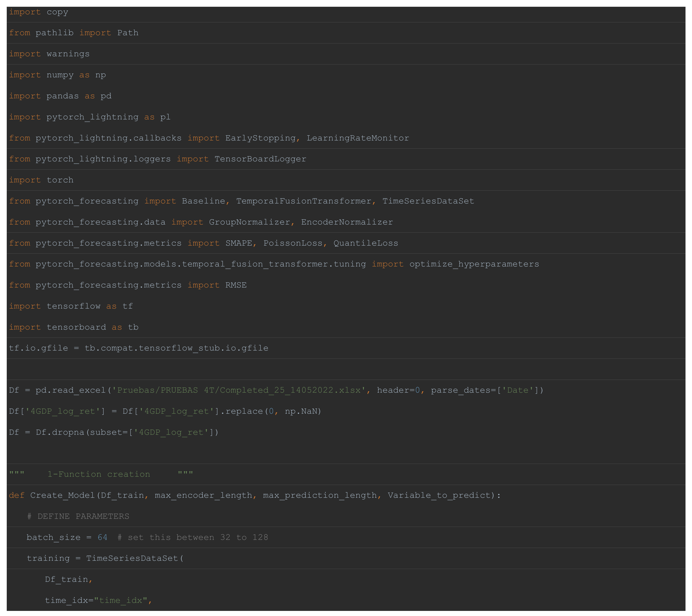
Task: Click the 'pd' alias in pandas import
Action: coord(106,96)
